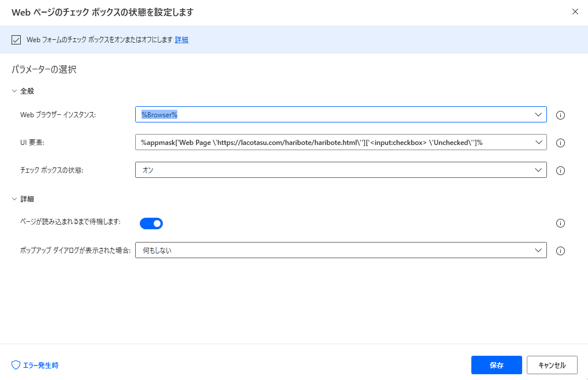Image resolution: width=588 pixels, height=380 pixels.
Task: Toggle ページが読み込まれるまで待機します switch off
Action: tap(151, 223)
